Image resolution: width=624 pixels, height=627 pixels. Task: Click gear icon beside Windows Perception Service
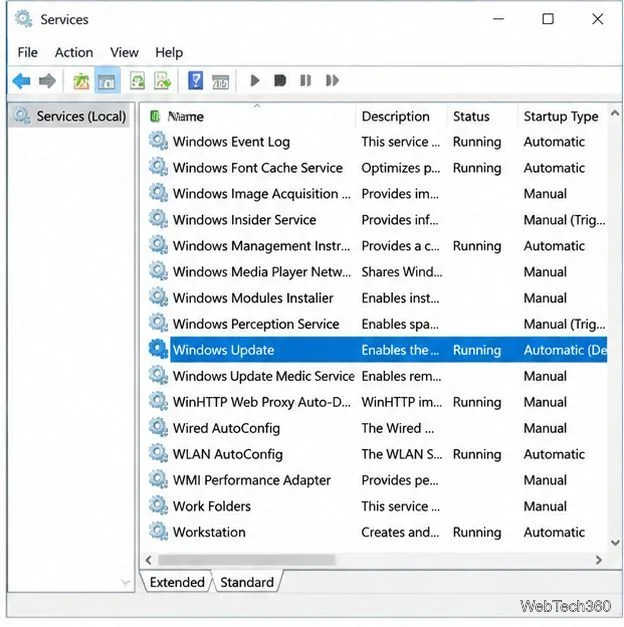pos(158,323)
